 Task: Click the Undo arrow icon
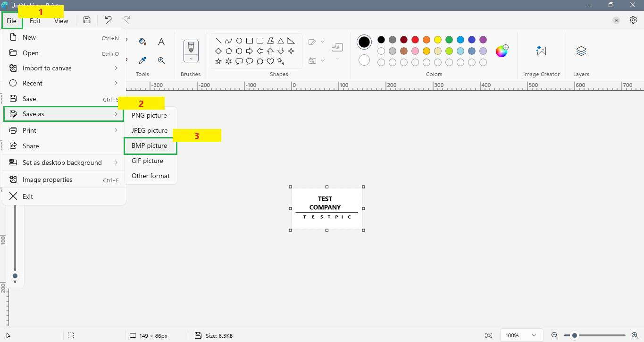(x=108, y=20)
